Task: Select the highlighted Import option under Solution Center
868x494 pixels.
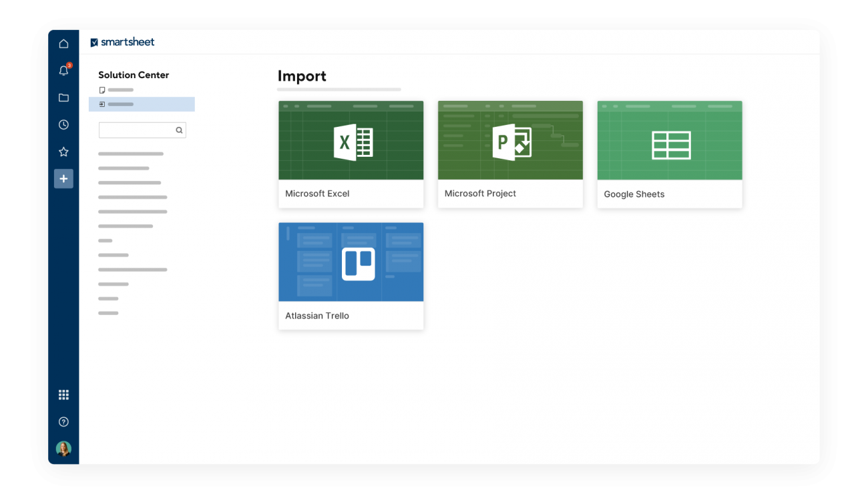Action: 142,104
